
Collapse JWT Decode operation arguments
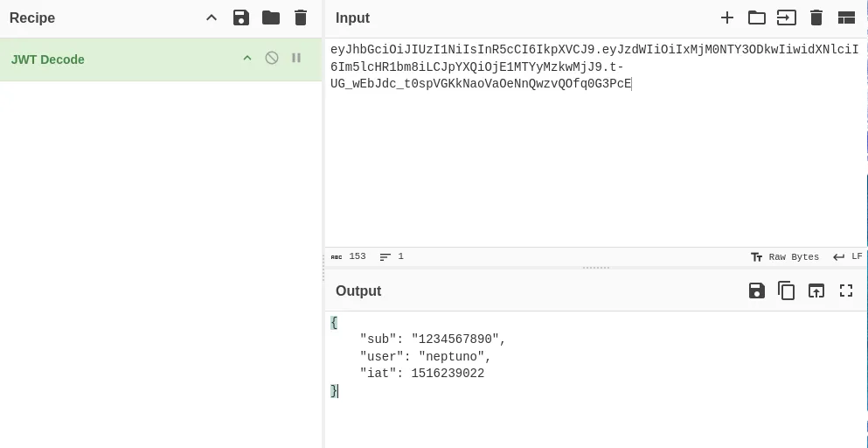(247, 58)
